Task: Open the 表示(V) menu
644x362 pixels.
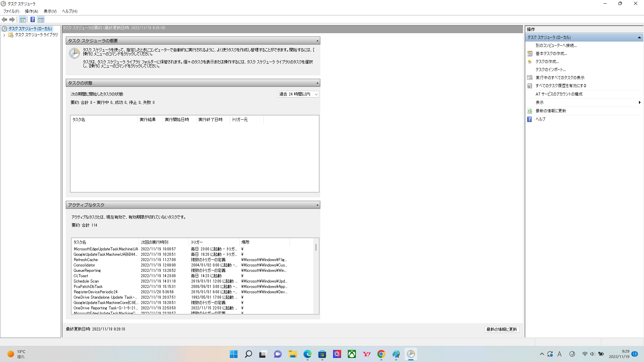Action: (x=50, y=11)
